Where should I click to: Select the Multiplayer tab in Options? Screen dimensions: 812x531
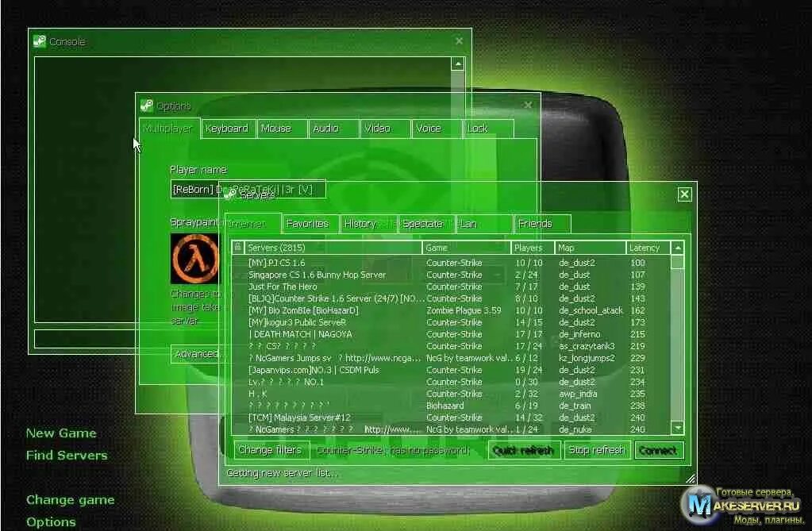pyautogui.click(x=169, y=129)
